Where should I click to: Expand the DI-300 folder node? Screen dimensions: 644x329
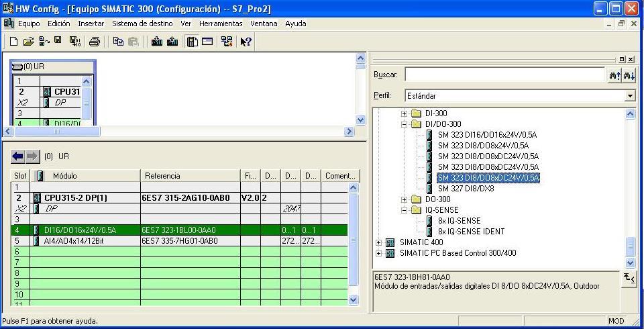(x=404, y=113)
